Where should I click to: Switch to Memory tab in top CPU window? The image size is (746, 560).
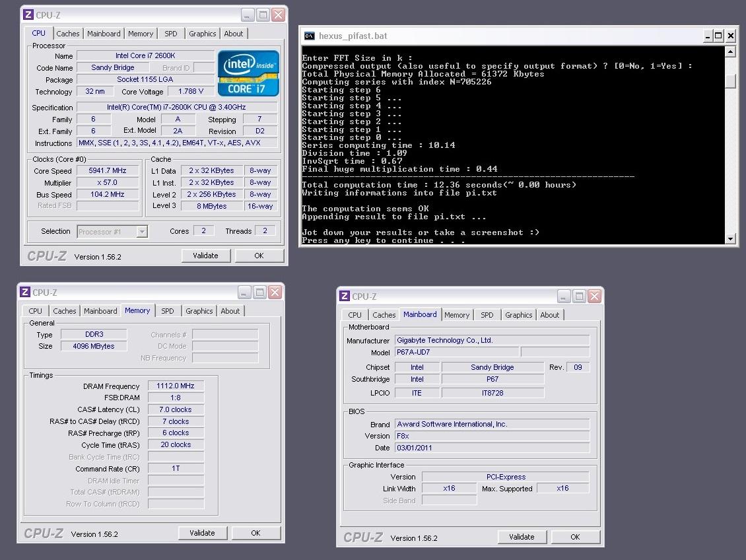point(141,34)
